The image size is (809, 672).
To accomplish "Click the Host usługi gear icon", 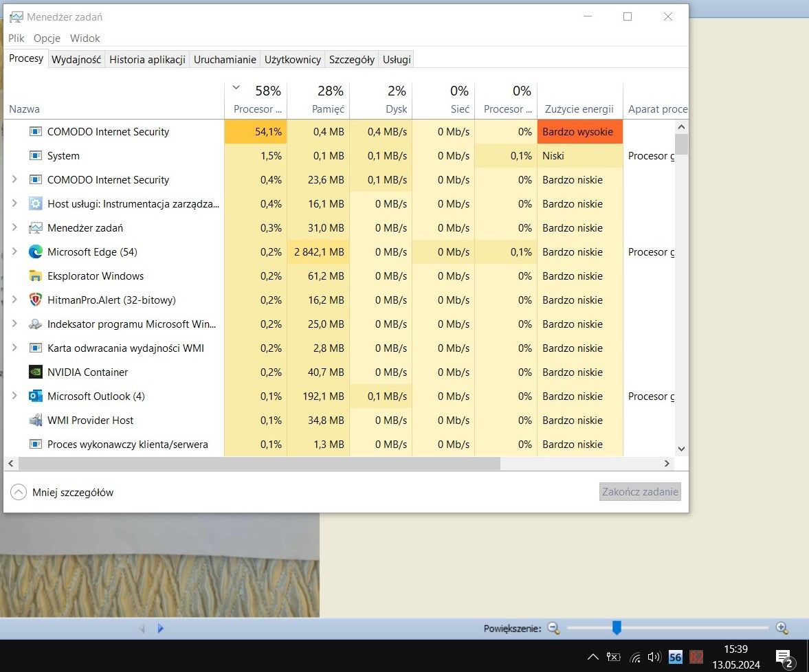I will click(x=36, y=203).
